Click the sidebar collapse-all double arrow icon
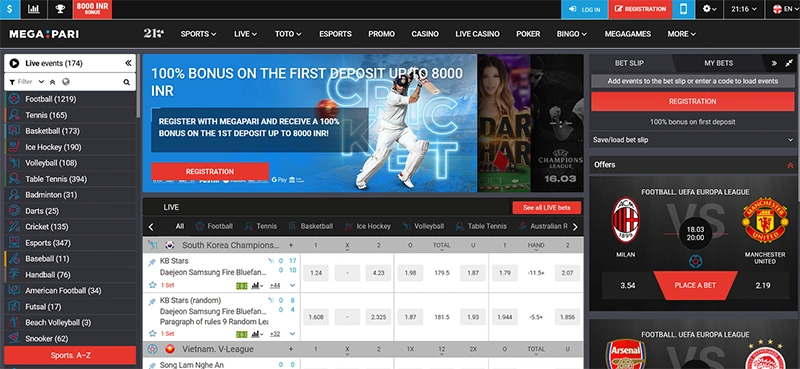Image resolution: width=800 pixels, height=369 pixels. tap(53, 82)
